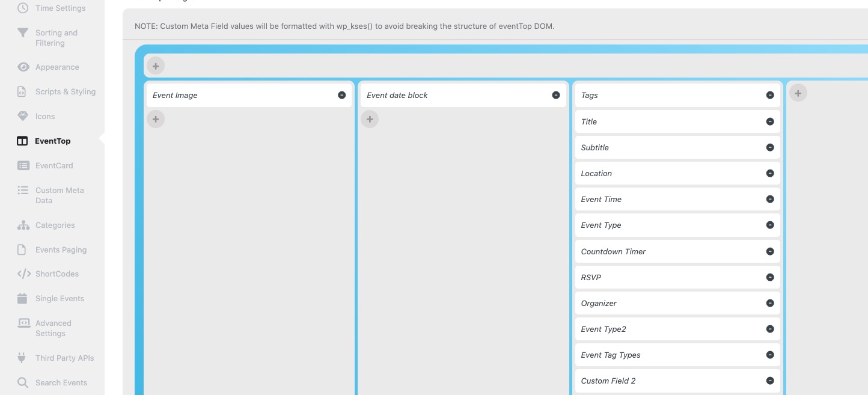Open Events Paging settings

[61, 250]
